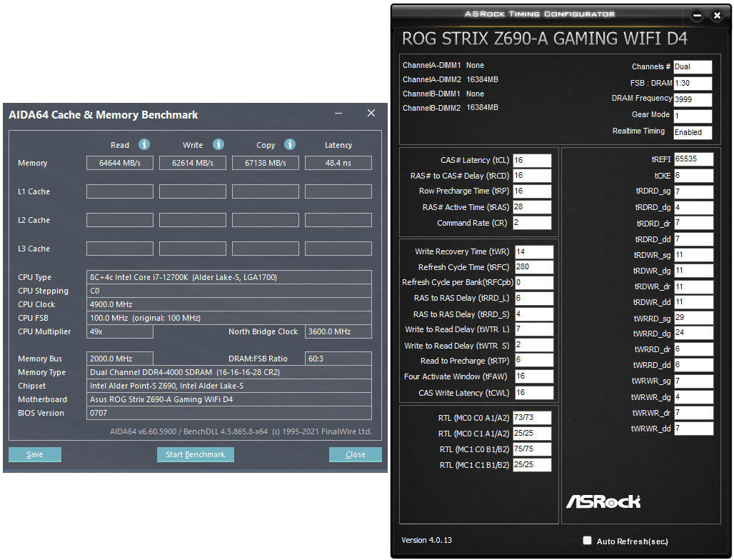The height and width of the screenshot is (560, 734).
Task: Click the RTL (MC1 C0 B1/B2) 75/75 field
Action: [532, 449]
